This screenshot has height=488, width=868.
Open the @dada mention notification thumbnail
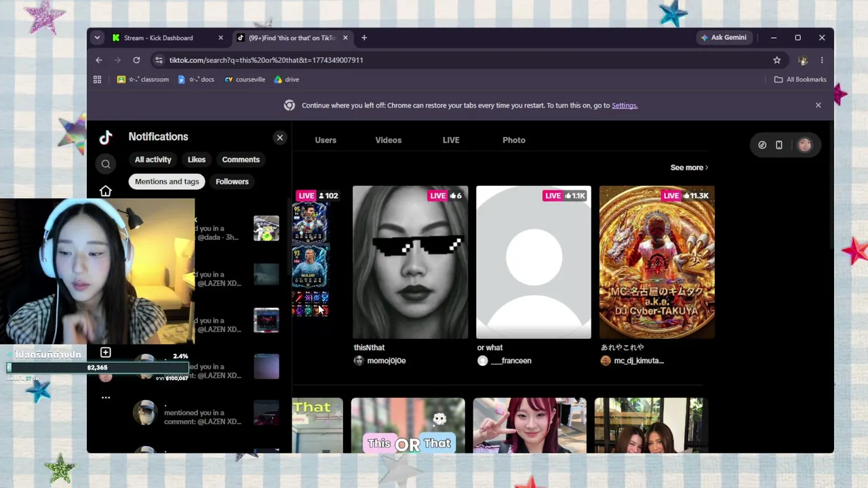coord(266,229)
